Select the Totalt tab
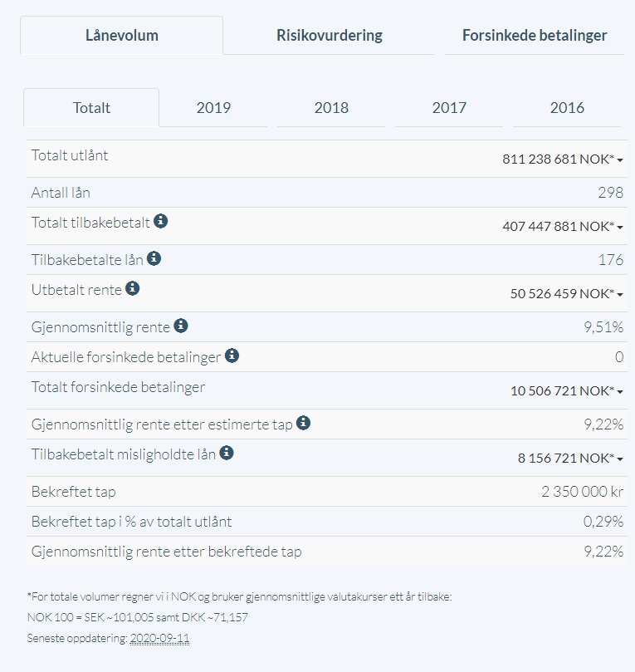The width and height of the screenshot is (635, 672). click(x=91, y=108)
